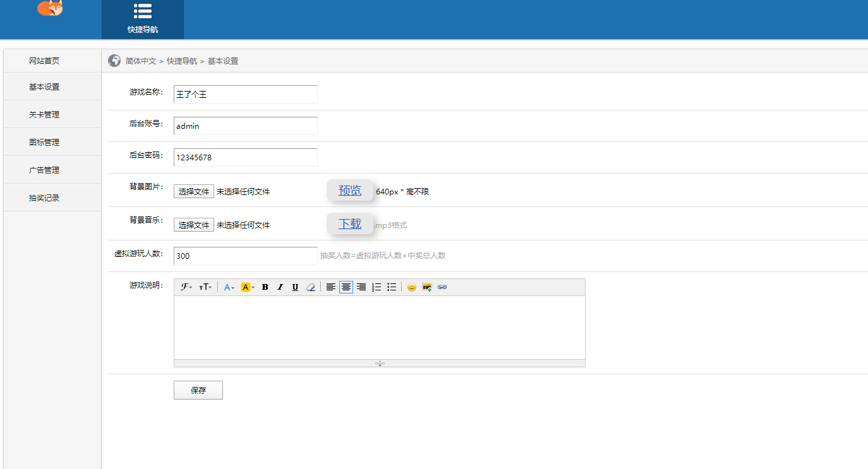
Task: Open the font family dropdown in editor
Action: coord(186,287)
